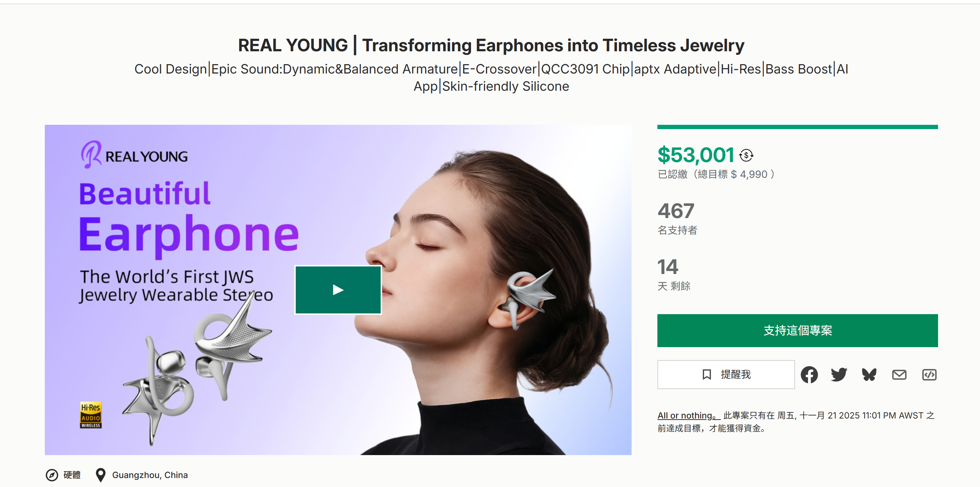Share project via email icon

click(x=899, y=375)
